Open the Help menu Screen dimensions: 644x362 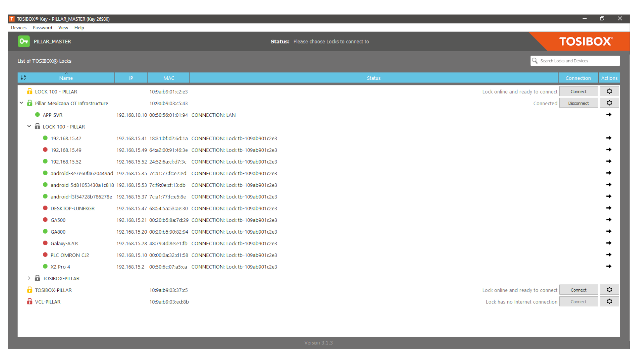point(79,28)
